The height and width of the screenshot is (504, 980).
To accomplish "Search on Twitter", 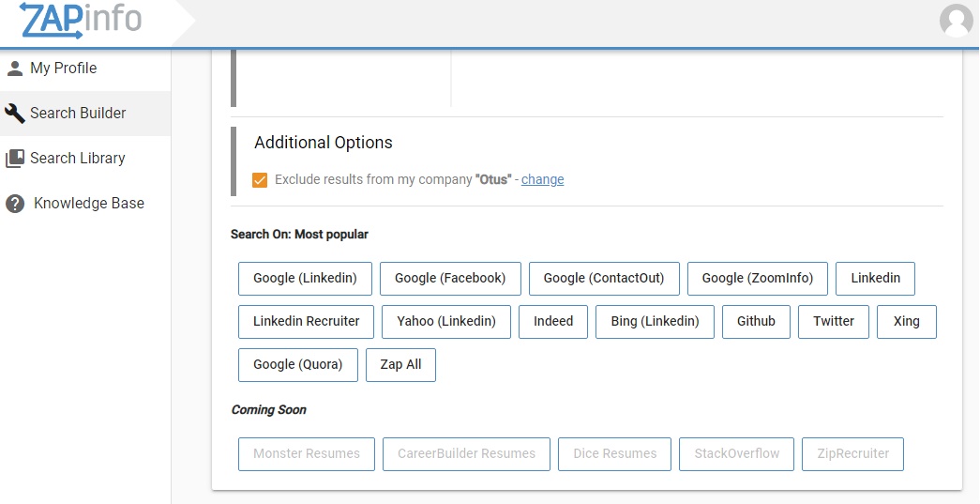I will (x=834, y=322).
